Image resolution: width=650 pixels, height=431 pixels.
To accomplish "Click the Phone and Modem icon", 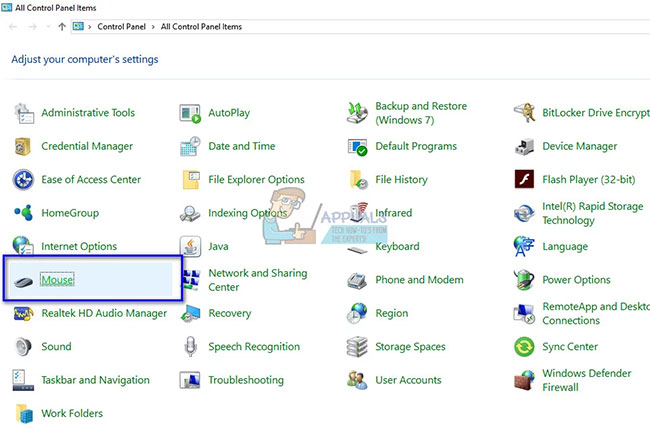I will (357, 281).
